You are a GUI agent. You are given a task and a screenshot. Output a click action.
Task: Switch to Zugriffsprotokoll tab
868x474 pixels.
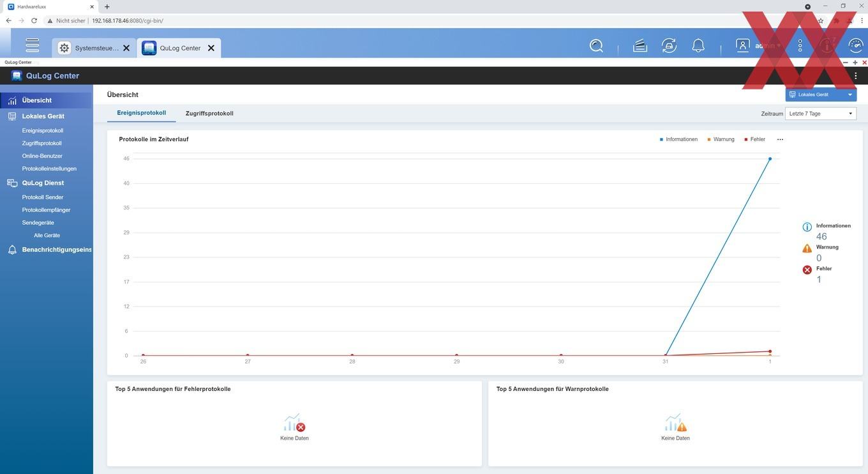209,113
